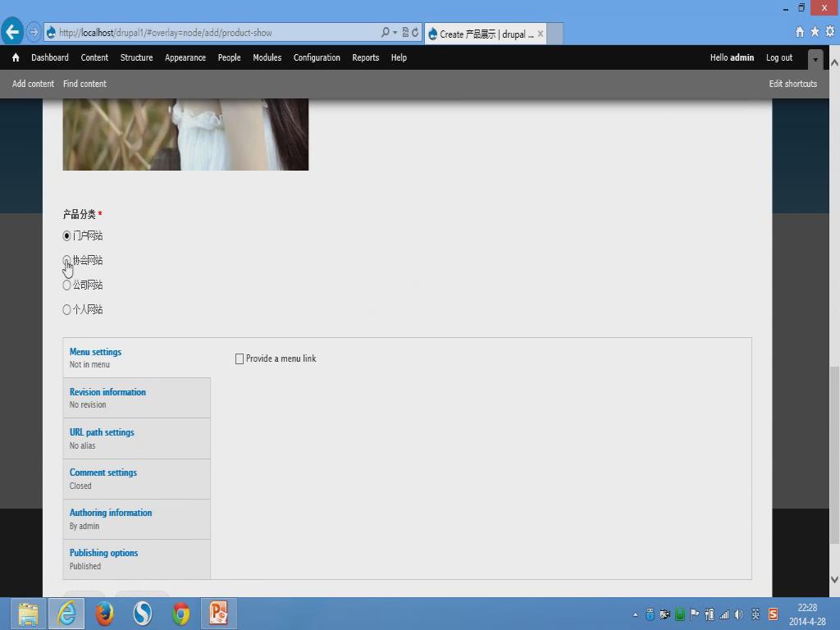Open the volume speaker tray icon
This screenshot has width=840, height=630.
pyautogui.click(x=739, y=614)
